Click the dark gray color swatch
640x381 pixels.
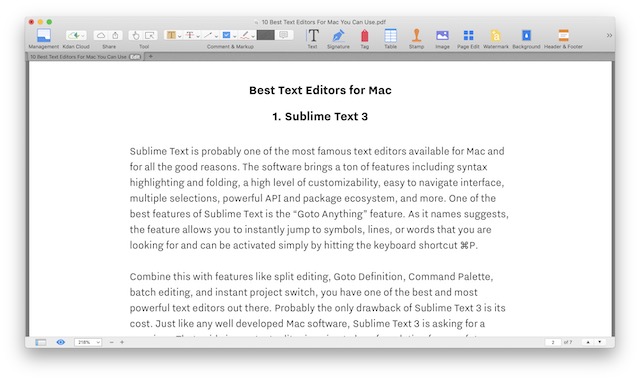[x=265, y=36]
